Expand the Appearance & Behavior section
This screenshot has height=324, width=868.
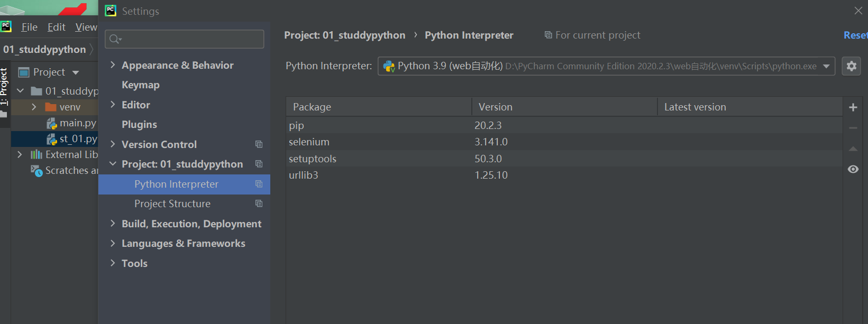[113, 65]
